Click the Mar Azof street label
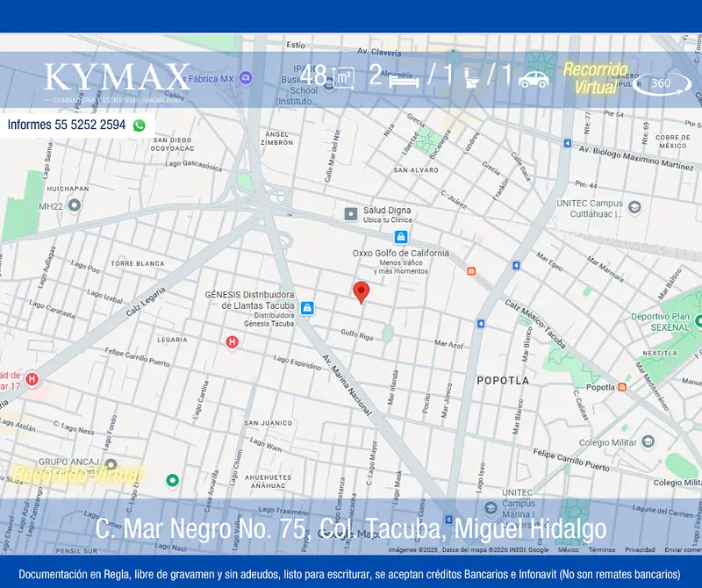Viewport: 702px width, 588px height. (x=448, y=344)
